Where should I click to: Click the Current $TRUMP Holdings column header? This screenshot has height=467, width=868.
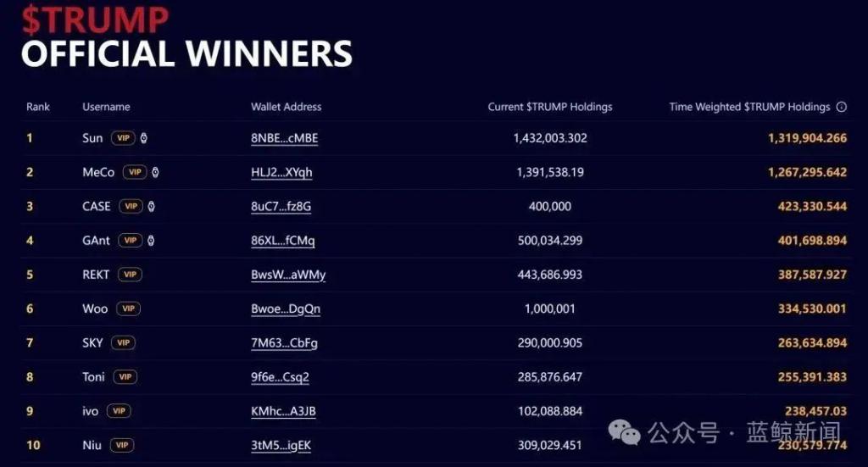click(x=550, y=107)
